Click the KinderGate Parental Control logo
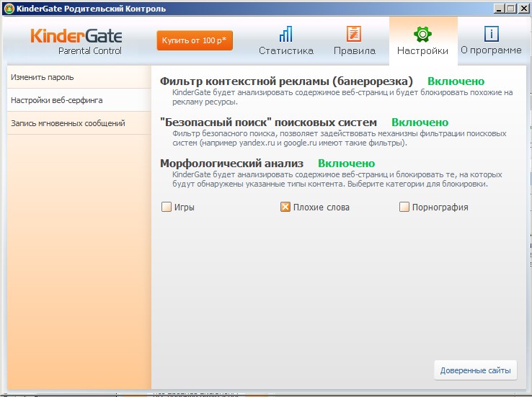This screenshot has height=397, width=532. click(76, 41)
